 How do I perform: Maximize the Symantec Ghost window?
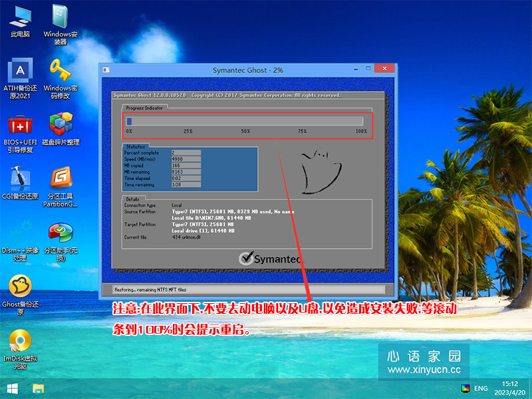tap(368, 68)
